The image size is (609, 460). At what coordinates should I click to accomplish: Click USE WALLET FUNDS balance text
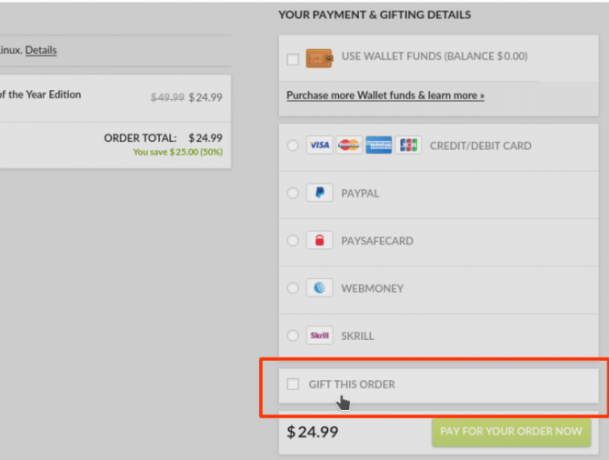pos(434,56)
